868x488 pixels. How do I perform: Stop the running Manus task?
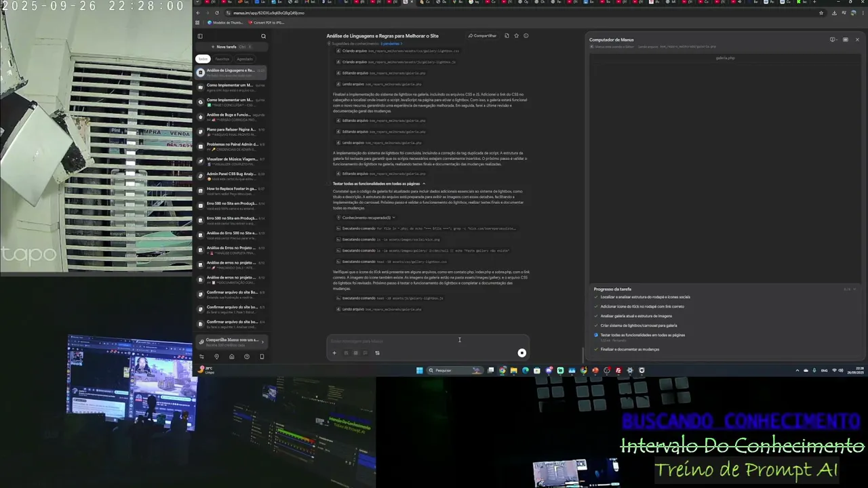[x=521, y=352]
